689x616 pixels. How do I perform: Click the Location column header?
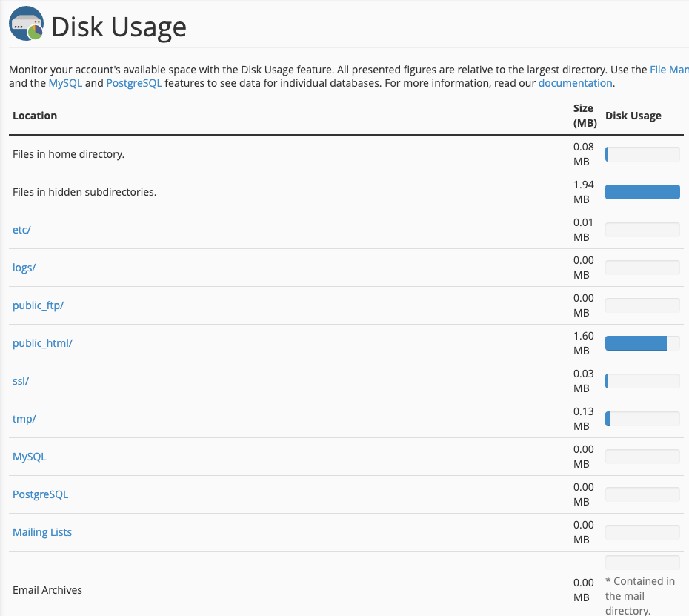point(35,116)
